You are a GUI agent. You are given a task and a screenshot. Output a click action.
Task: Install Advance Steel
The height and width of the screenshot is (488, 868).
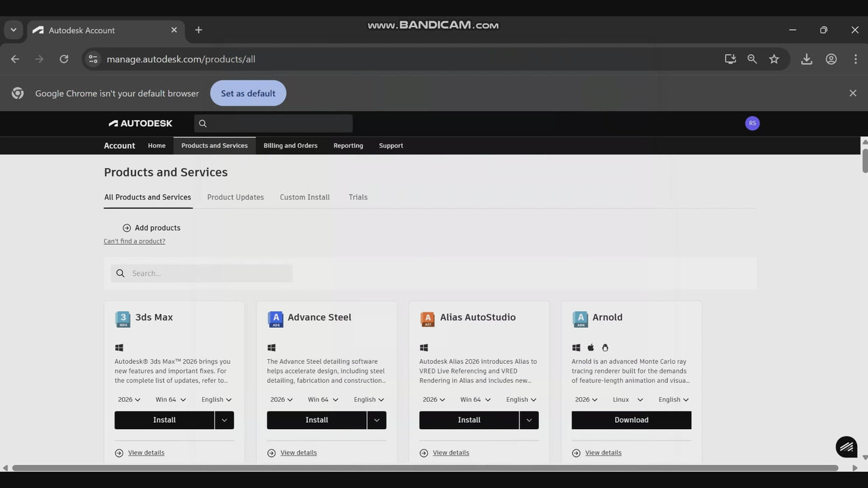tap(317, 420)
